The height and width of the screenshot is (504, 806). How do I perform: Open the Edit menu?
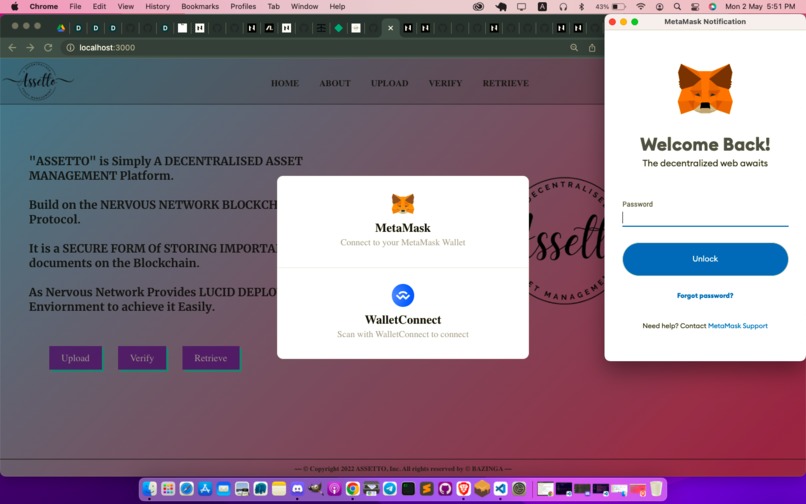(x=99, y=6)
